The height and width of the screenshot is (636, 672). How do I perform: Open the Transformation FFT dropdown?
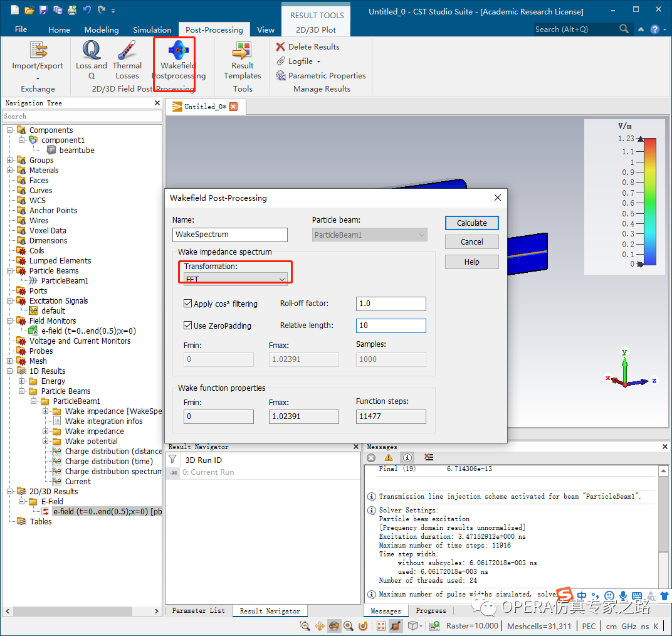coord(235,278)
